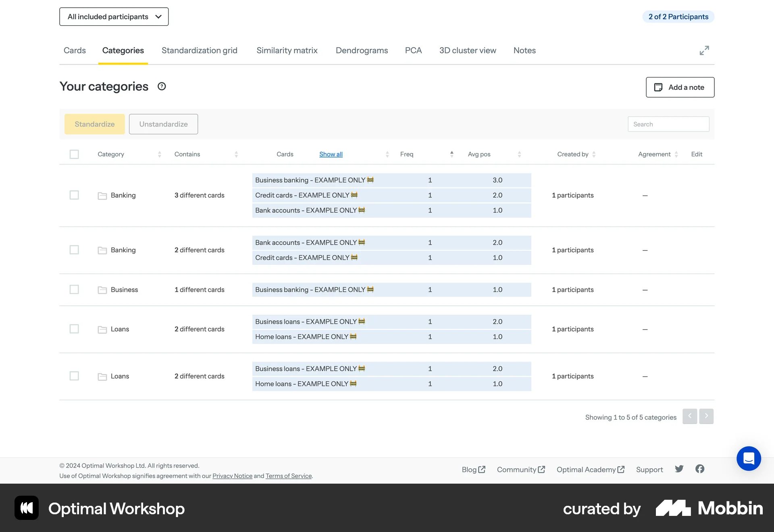The image size is (774, 532).
Task: Click the help icon beside Your categories
Action: 161,86
